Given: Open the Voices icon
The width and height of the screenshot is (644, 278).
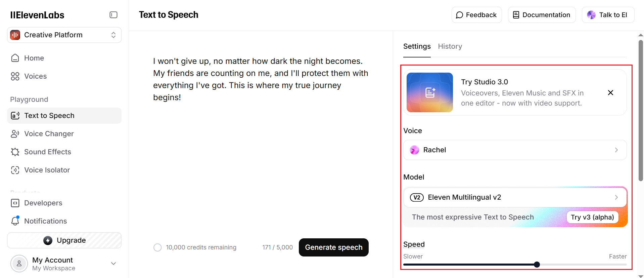Looking at the screenshot, I should [x=15, y=76].
